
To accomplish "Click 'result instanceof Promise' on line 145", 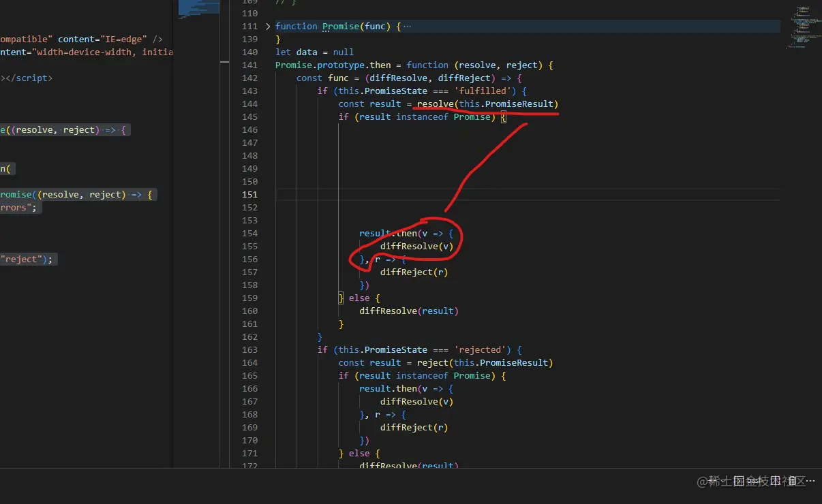I will (x=425, y=117).
